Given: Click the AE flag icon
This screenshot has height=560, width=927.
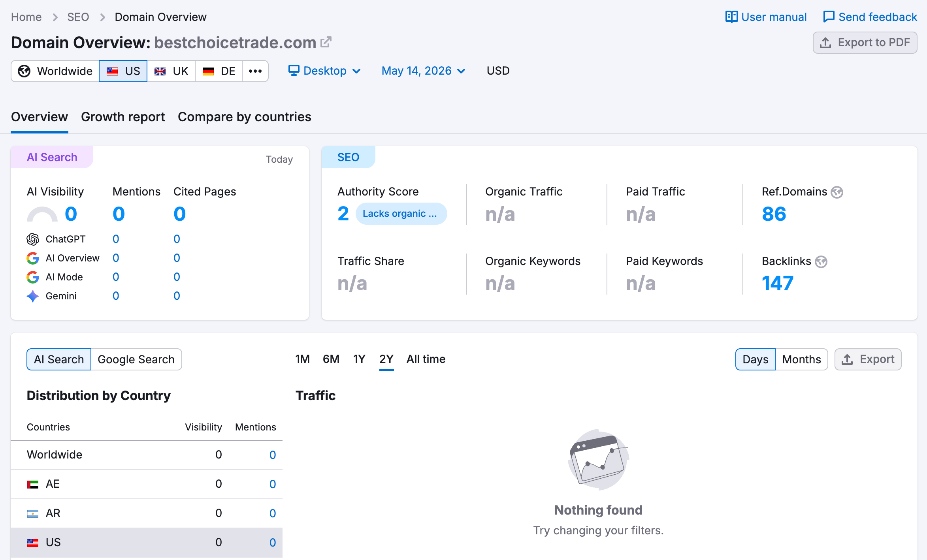Looking at the screenshot, I should 33,484.
